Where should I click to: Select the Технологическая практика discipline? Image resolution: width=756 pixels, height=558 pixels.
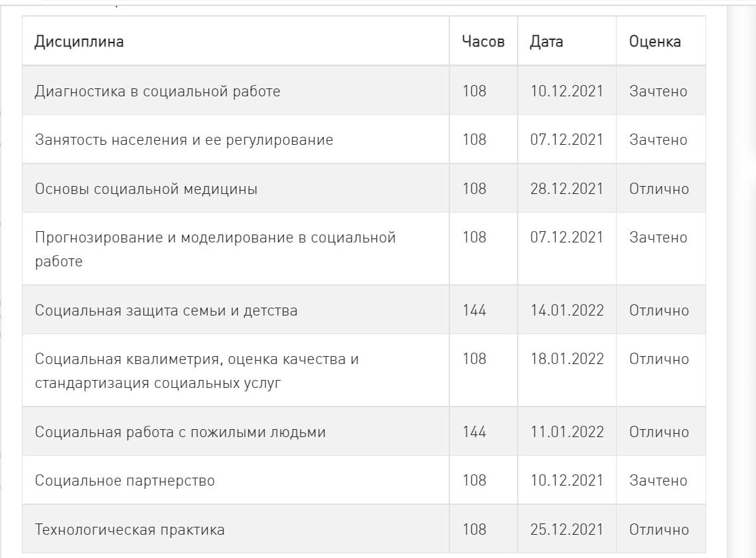click(x=129, y=529)
